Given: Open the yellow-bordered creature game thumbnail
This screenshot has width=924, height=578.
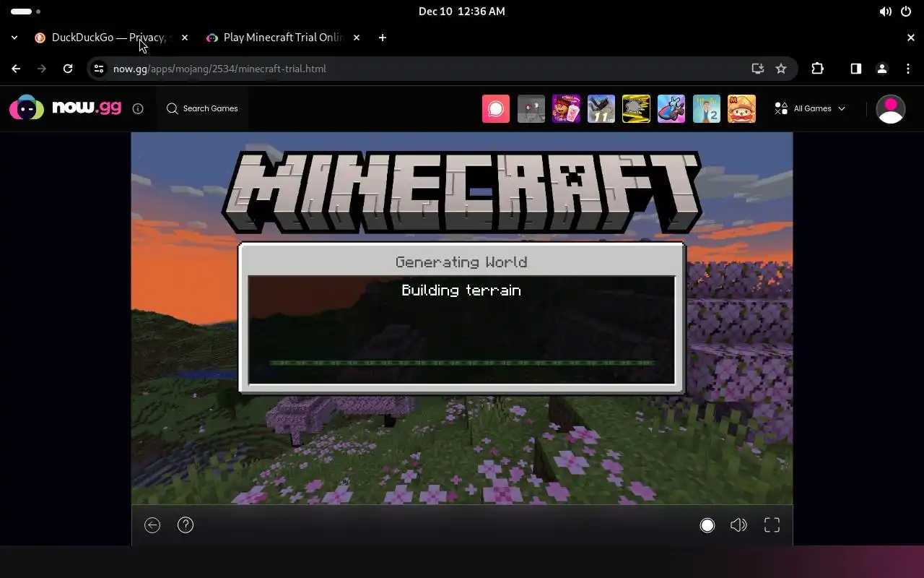Looking at the screenshot, I should coord(636,108).
